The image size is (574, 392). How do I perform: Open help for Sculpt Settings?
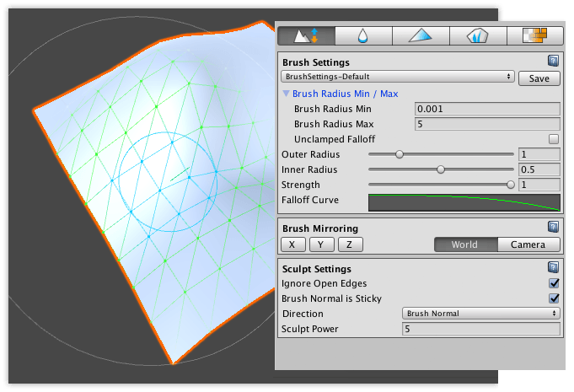pos(553,268)
